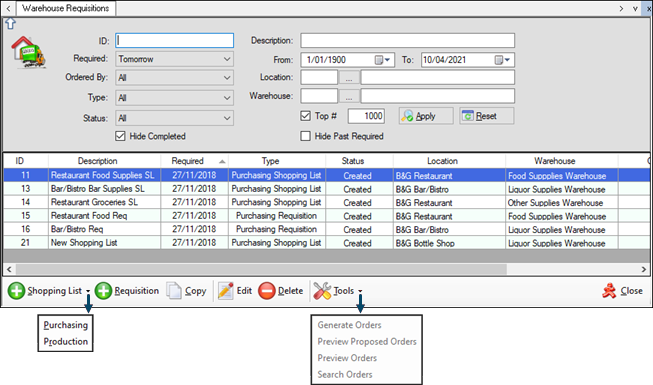Expand the Tools dropdown arrow
Viewport: 653px width, 385px height.
coord(360,291)
